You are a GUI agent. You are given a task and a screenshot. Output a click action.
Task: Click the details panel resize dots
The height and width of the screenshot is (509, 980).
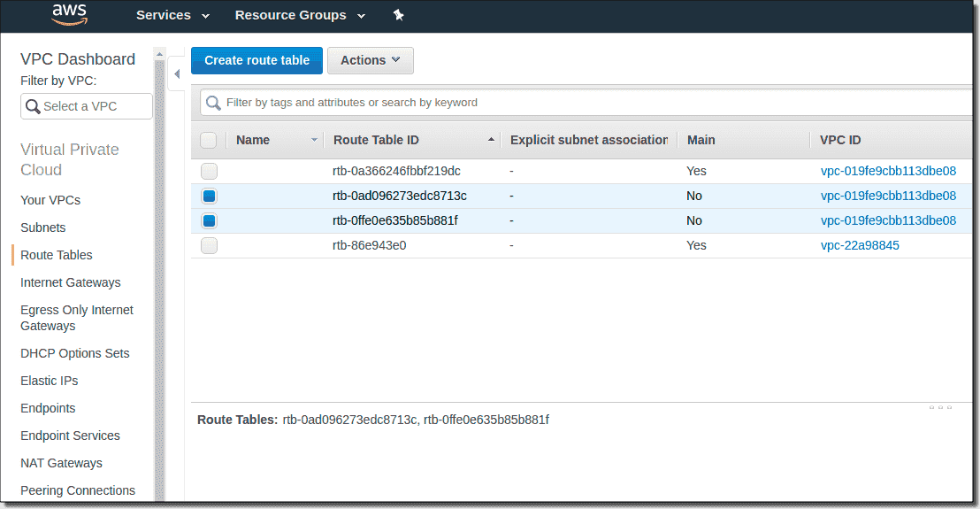940,408
